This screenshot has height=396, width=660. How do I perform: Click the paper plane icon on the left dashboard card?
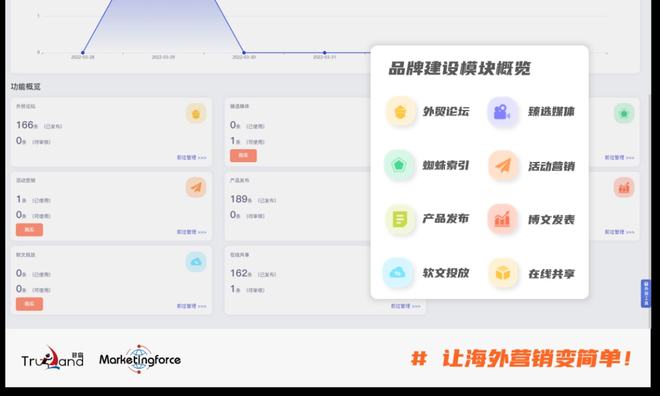coord(196,187)
